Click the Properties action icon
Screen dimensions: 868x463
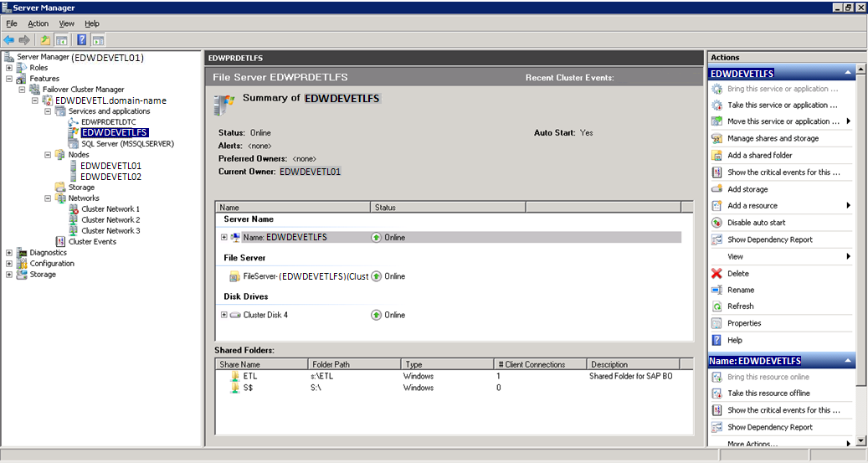(716, 323)
